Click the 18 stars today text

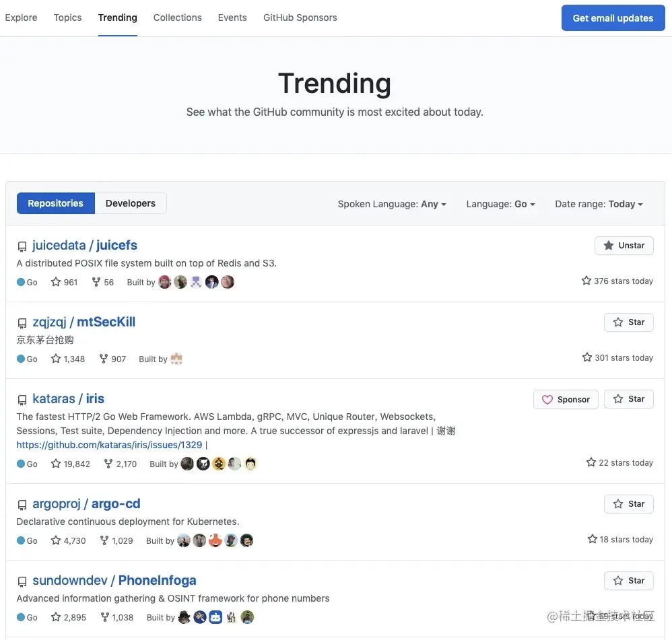click(x=620, y=539)
